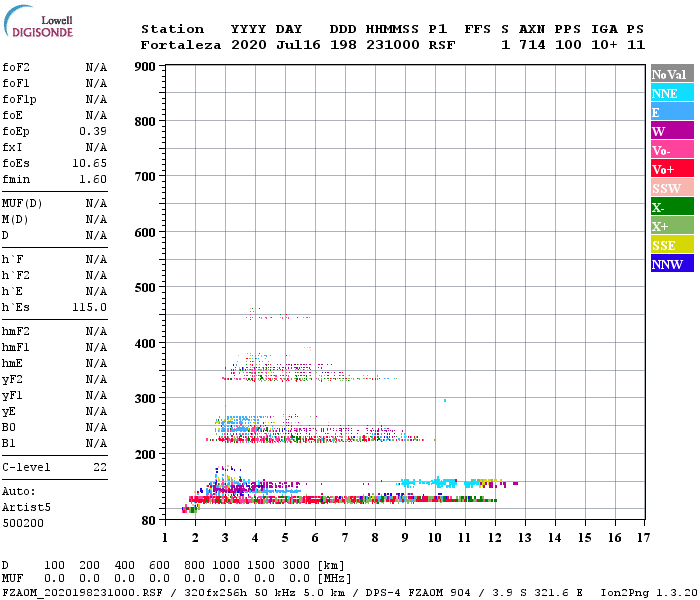Click the B0 parameter label
The height and width of the screenshot is (600, 700).
(x=8, y=428)
